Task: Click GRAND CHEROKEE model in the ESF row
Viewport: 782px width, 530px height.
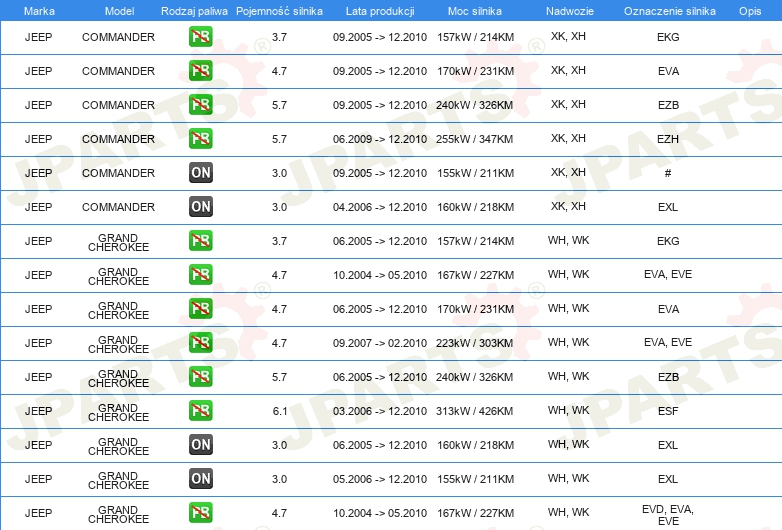Action: (x=118, y=412)
